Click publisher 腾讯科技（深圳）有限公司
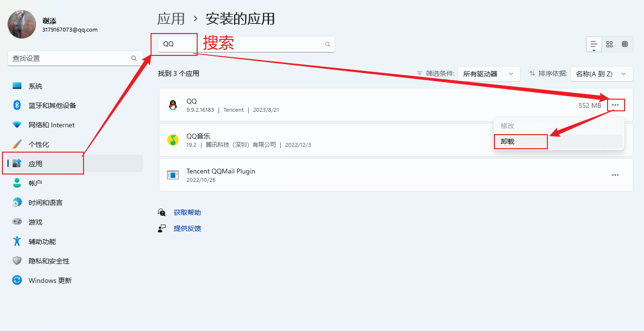The height and width of the screenshot is (331, 644). (x=241, y=145)
